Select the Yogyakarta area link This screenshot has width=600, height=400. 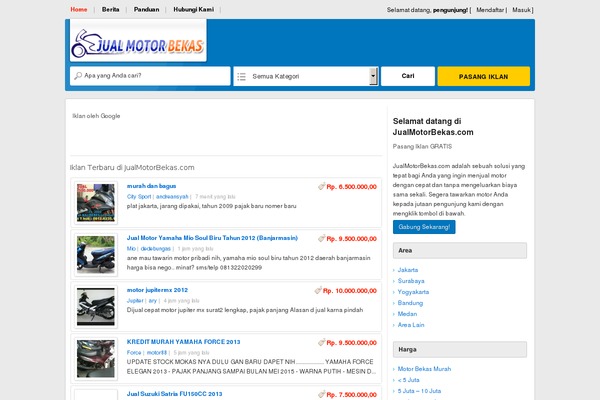[x=413, y=292]
